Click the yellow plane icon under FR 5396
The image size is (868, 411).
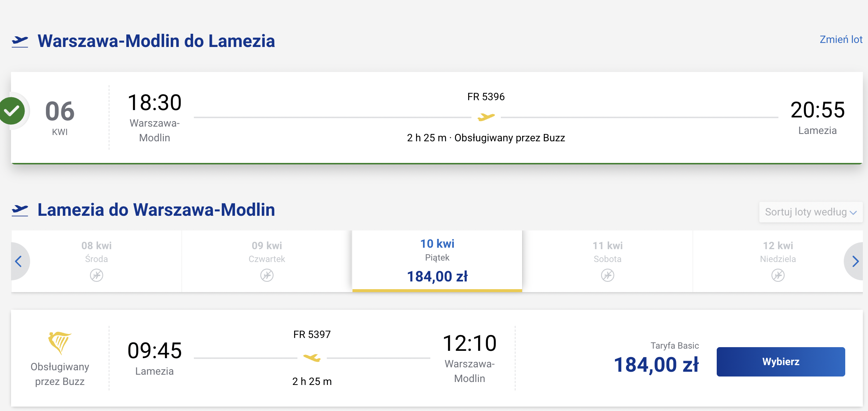486,117
